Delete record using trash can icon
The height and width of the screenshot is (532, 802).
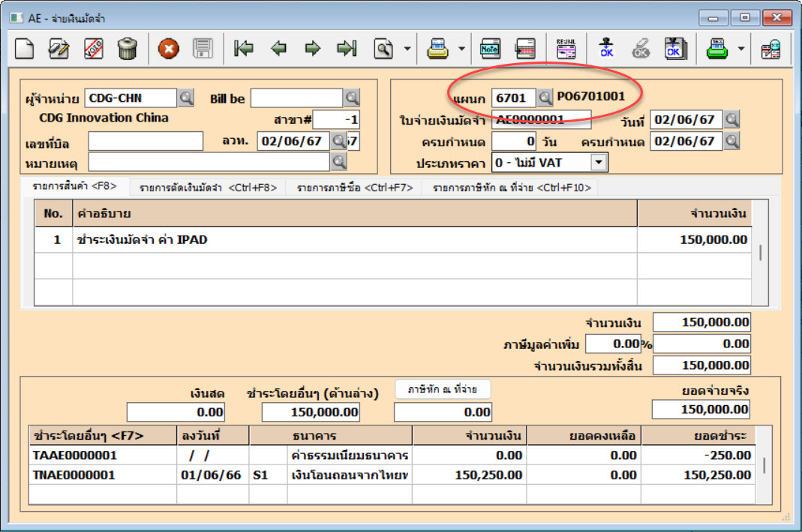[128, 49]
